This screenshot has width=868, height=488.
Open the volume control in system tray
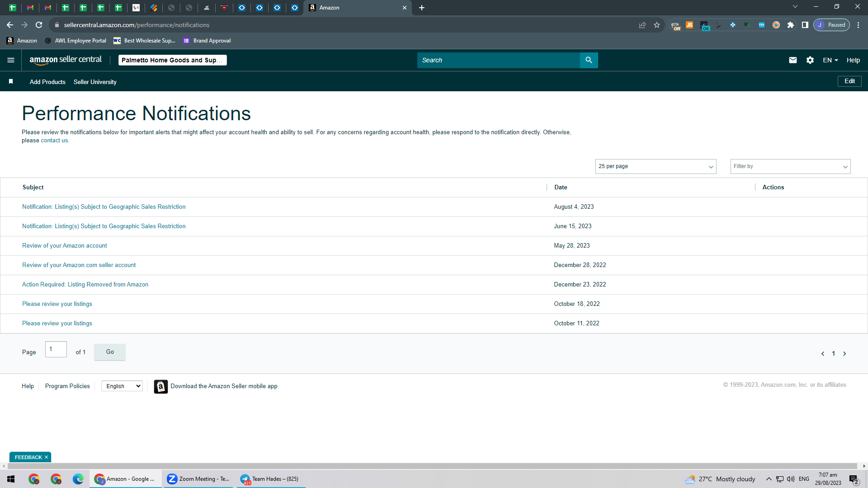click(x=791, y=479)
